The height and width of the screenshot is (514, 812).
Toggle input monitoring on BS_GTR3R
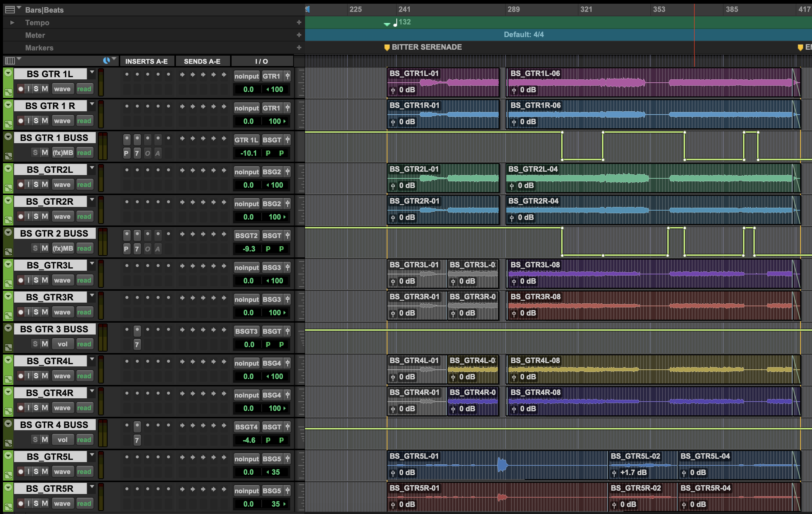(x=29, y=312)
